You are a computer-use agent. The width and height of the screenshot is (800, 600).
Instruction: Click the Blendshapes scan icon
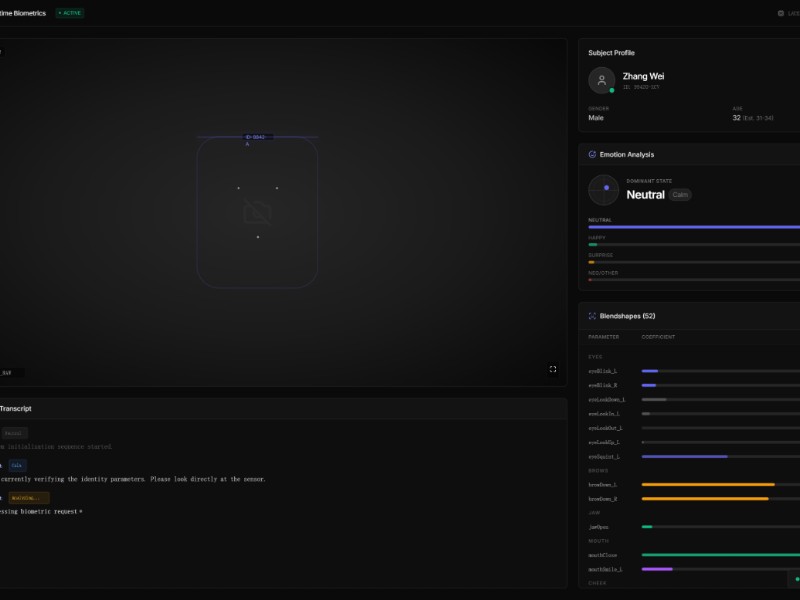(x=592, y=316)
